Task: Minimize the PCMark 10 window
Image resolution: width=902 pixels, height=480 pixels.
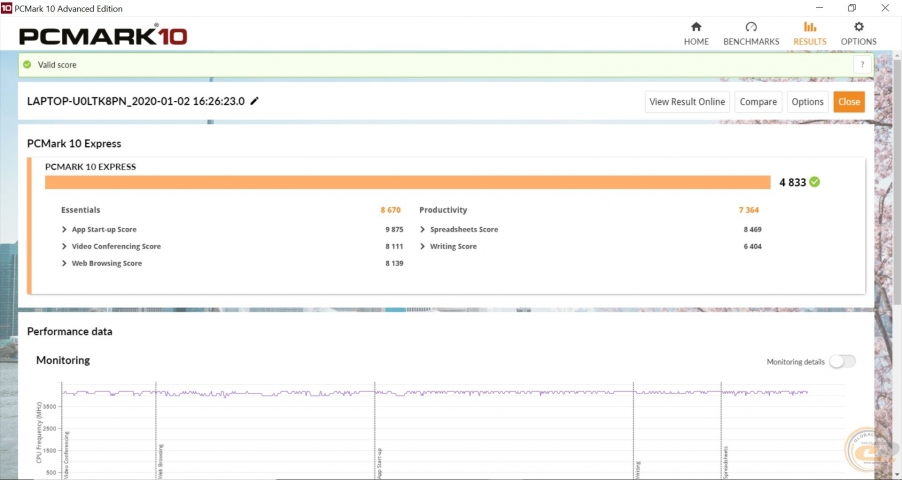Action: pos(819,8)
